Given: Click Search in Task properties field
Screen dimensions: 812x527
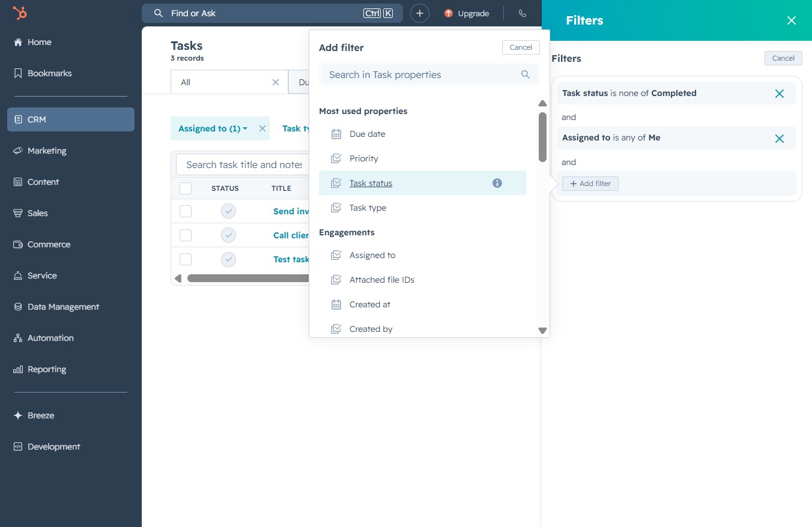Looking at the screenshot, I should tap(429, 74).
